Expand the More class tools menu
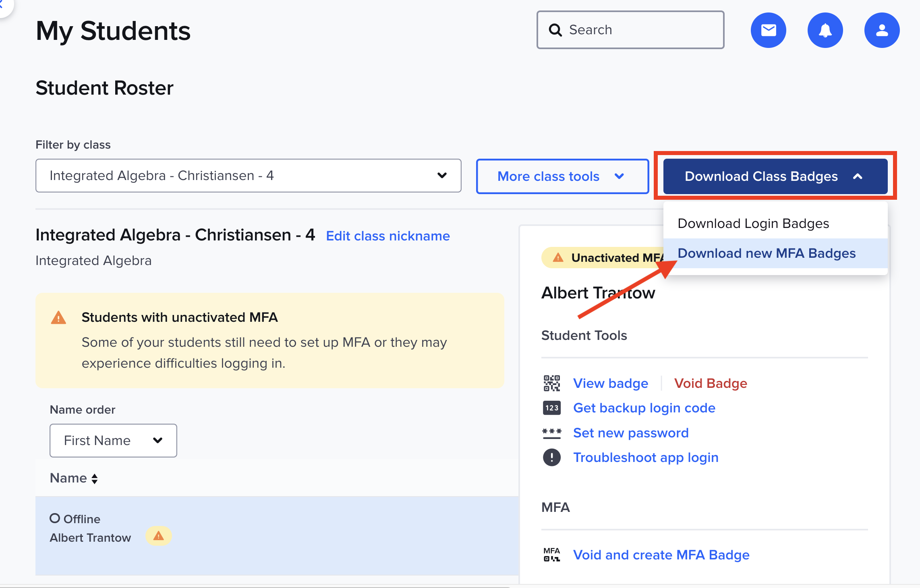 [x=562, y=176]
